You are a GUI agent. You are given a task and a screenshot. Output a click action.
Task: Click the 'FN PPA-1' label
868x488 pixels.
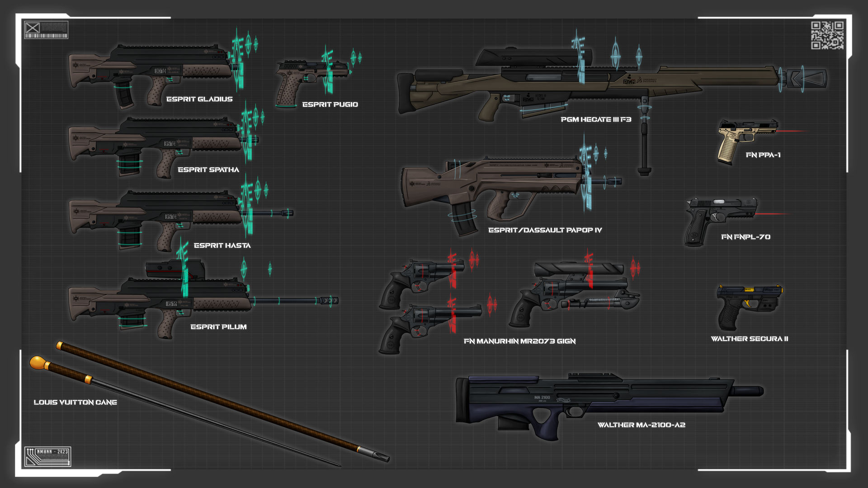763,155
